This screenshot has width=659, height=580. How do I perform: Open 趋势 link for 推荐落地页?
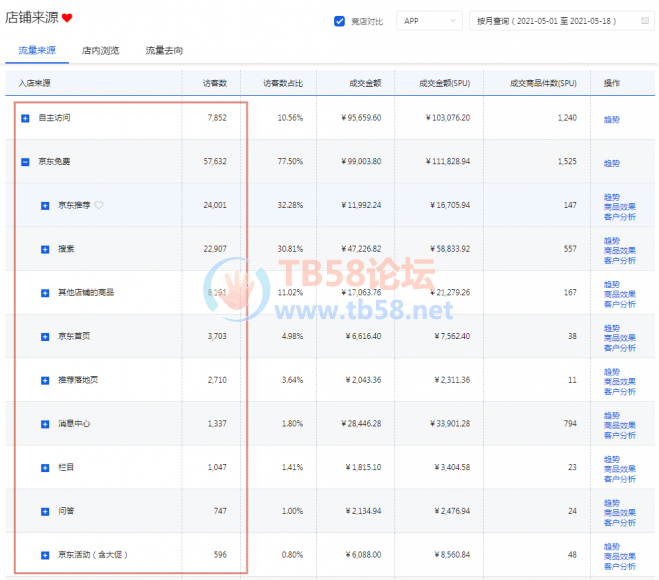(612, 372)
